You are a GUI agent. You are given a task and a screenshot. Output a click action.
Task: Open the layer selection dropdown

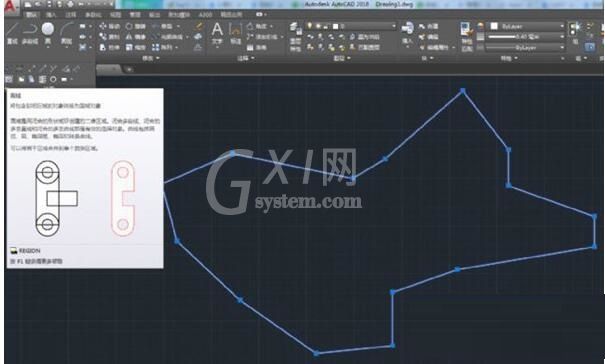(394, 26)
